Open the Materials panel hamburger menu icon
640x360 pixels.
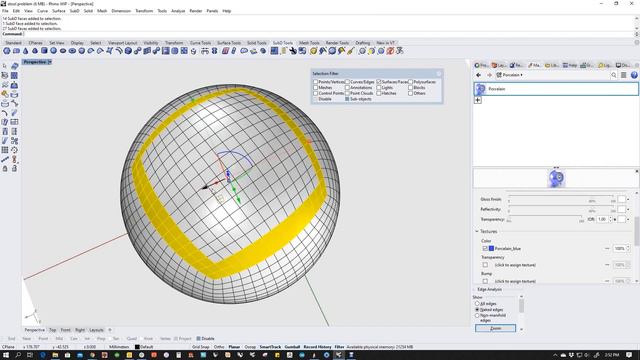(623, 75)
